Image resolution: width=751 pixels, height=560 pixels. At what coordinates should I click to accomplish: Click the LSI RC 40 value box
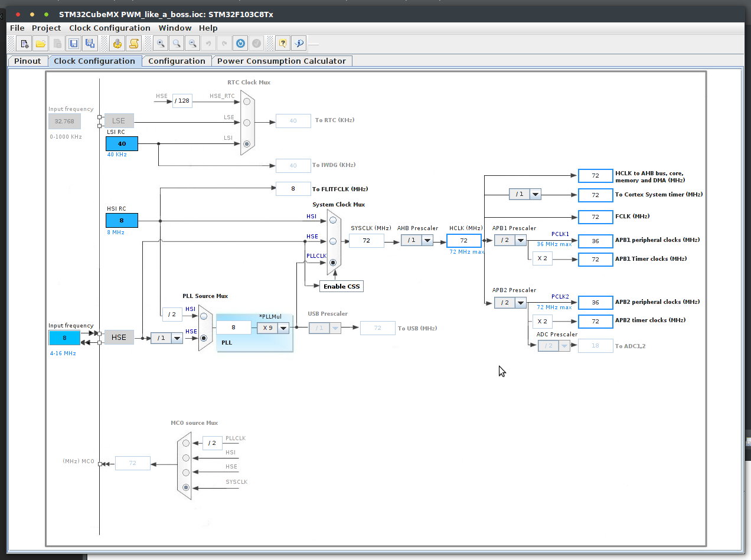pos(122,143)
